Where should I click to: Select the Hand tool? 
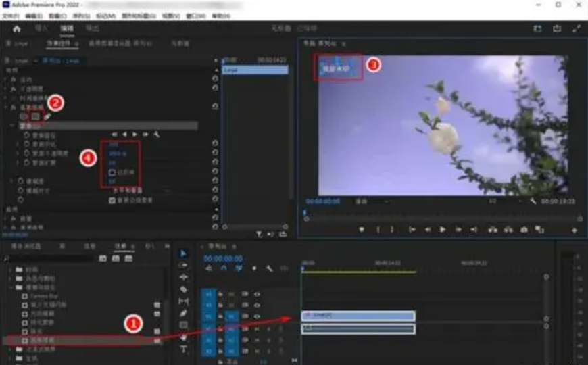click(183, 337)
